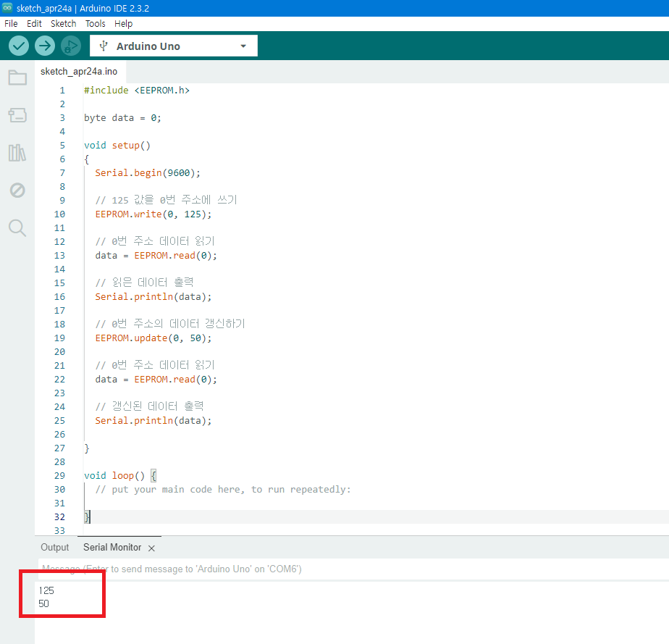Open the Boards Manager sidebar icon
The image size is (669, 644).
point(17,114)
